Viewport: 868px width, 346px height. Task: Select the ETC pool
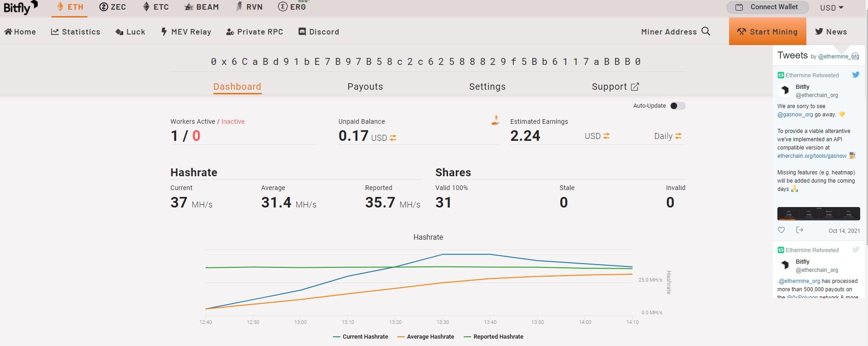coord(155,7)
